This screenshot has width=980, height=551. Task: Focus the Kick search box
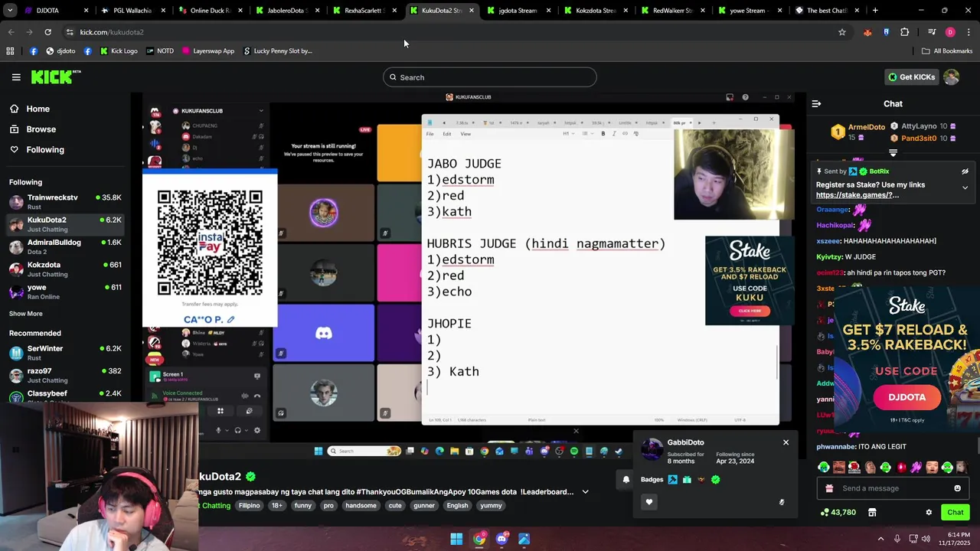tap(490, 77)
